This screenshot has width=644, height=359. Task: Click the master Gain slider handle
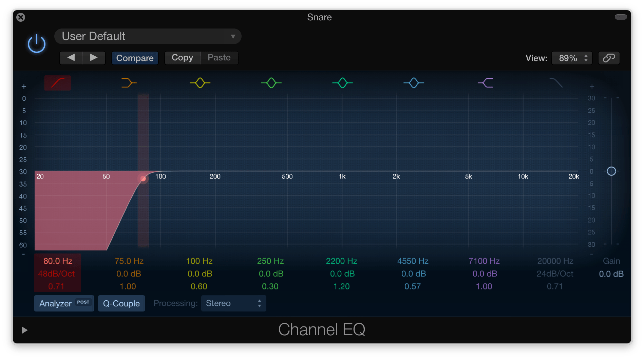point(611,171)
